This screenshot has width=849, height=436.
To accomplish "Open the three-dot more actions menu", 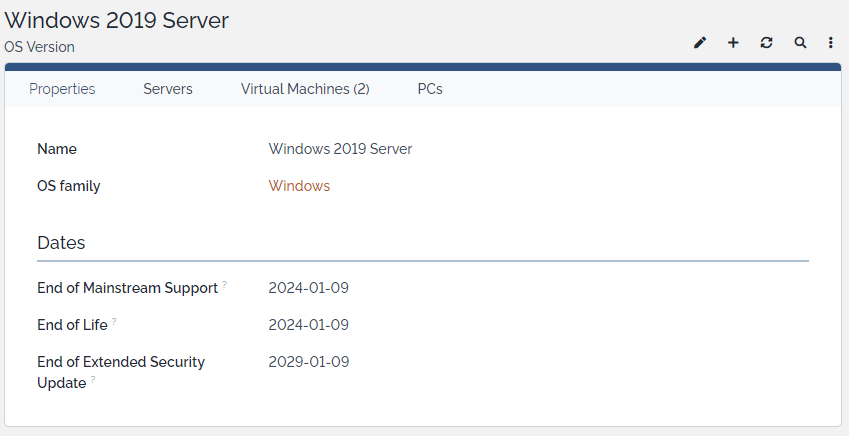I will [831, 43].
